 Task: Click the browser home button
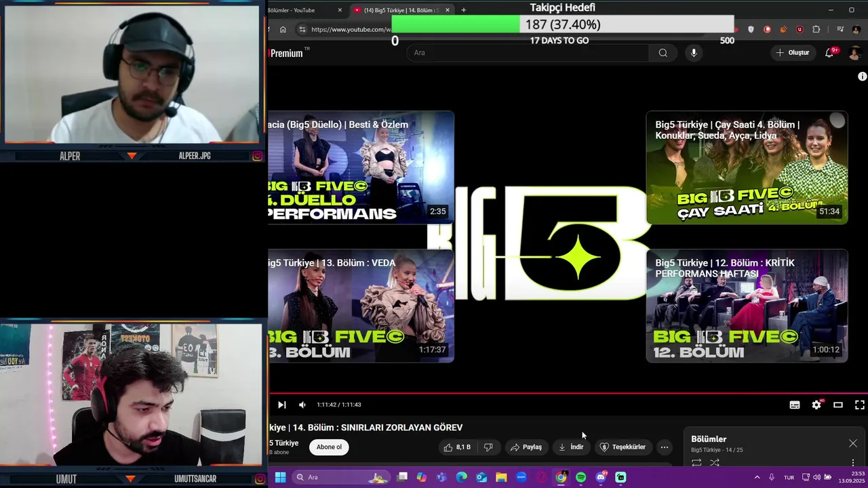[283, 29]
